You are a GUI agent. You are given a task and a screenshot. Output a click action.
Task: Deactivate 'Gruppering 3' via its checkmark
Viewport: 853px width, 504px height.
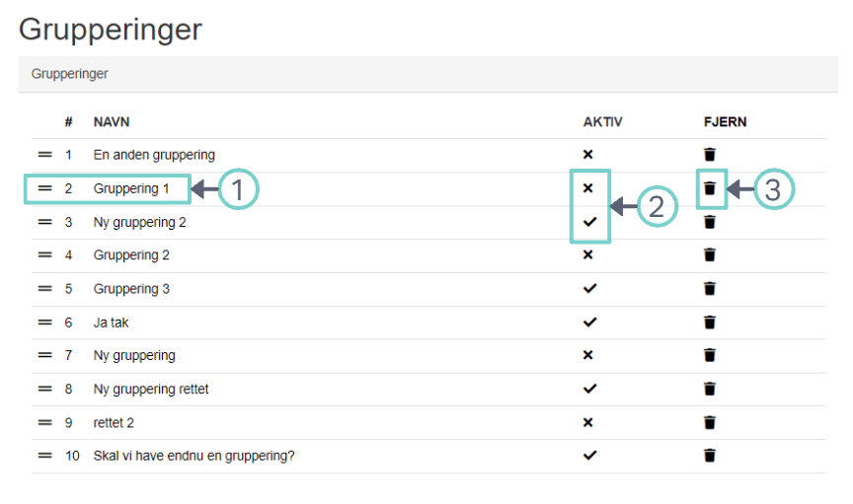(589, 289)
